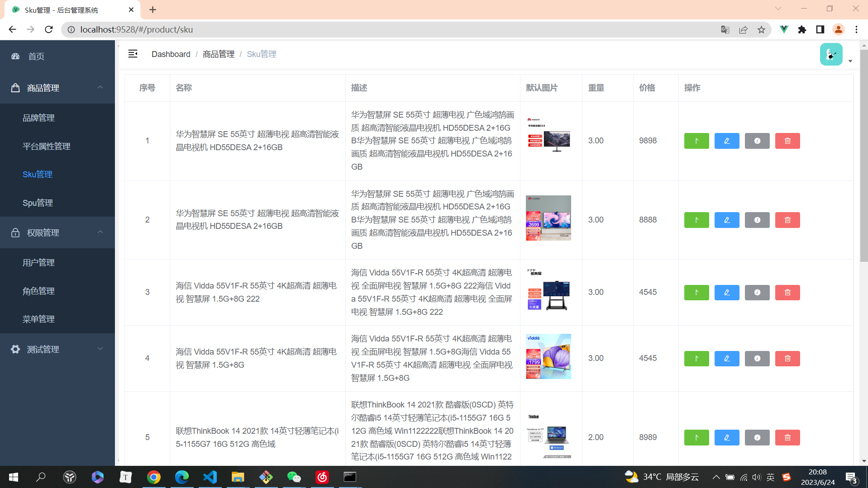Open 平台属性管理 page
This screenshot has height=488, width=868.
tap(57, 146)
